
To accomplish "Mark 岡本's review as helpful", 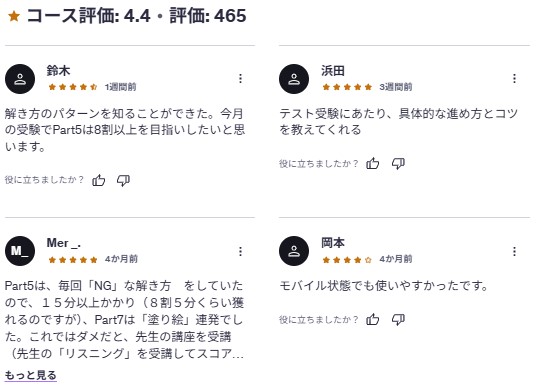I will [373, 319].
